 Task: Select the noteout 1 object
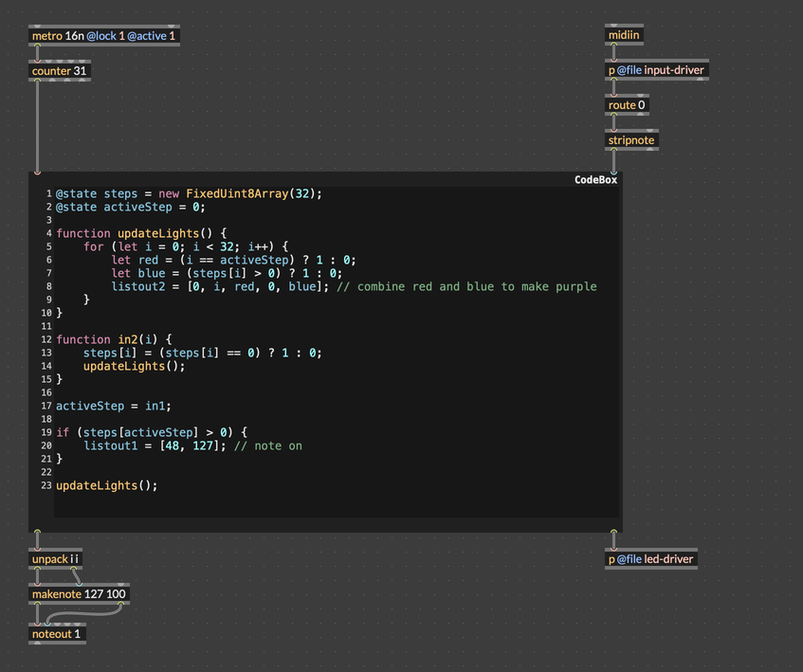point(57,634)
